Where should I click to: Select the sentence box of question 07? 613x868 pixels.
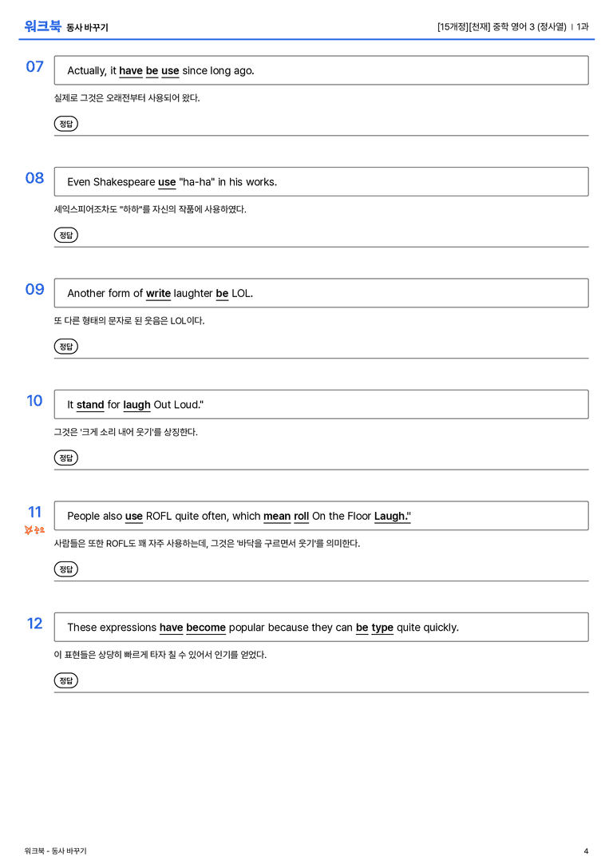pyautogui.click(x=321, y=70)
